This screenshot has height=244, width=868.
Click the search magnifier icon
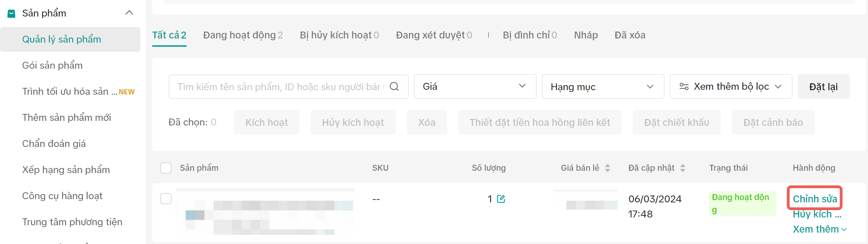394,87
